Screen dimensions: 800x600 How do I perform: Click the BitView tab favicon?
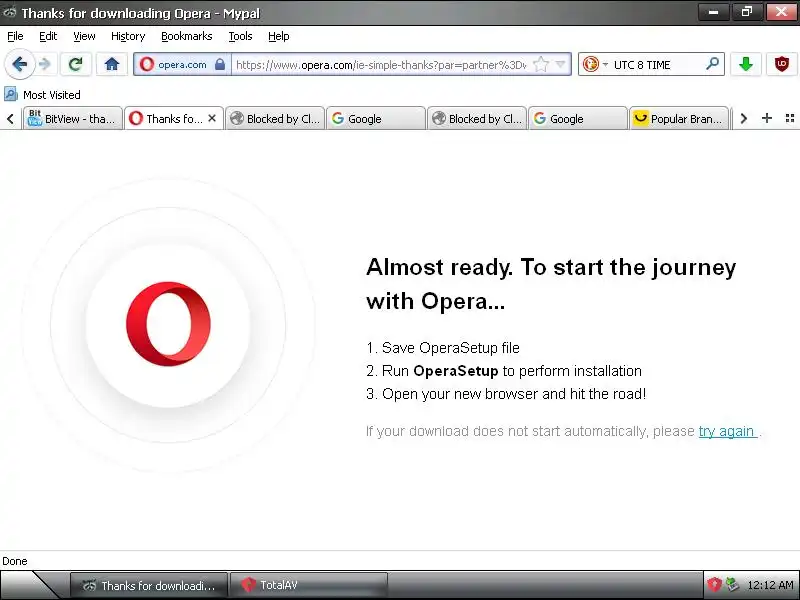(34, 118)
